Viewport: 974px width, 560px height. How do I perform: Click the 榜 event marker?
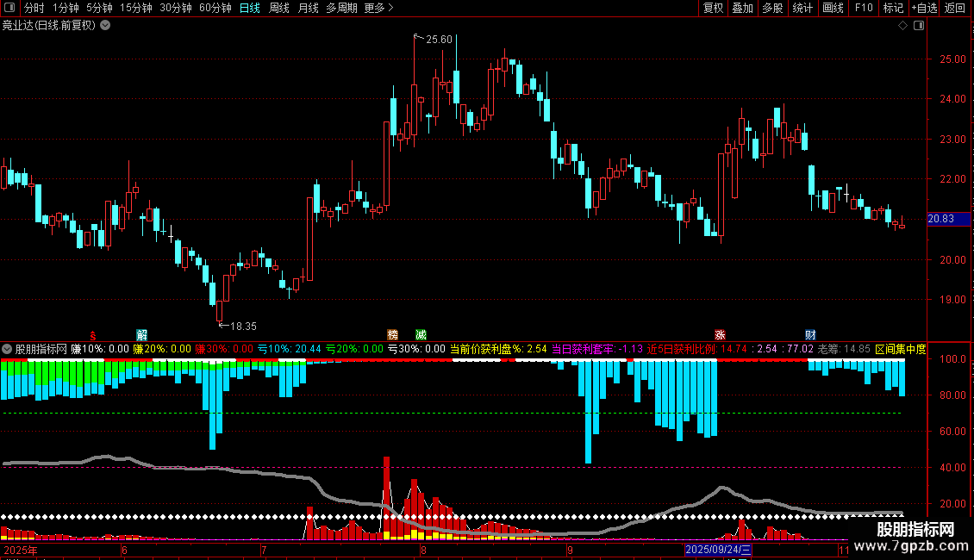(x=392, y=335)
